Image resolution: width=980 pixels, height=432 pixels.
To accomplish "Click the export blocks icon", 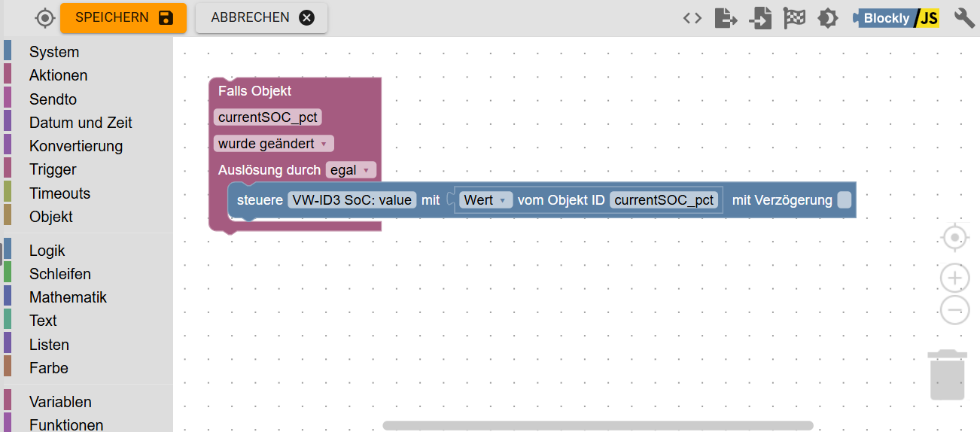I will [726, 18].
